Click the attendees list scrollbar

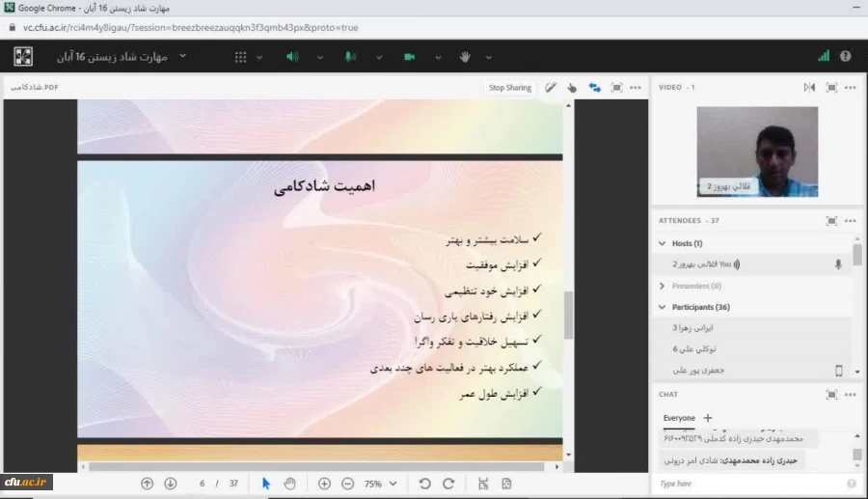pyautogui.click(x=857, y=256)
